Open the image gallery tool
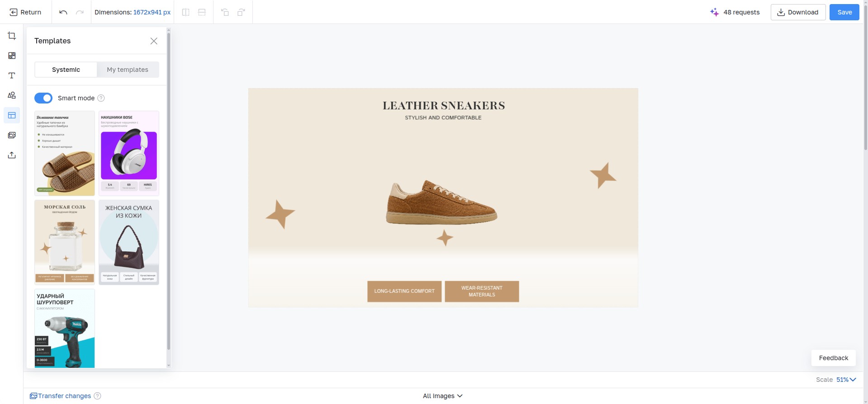This screenshot has height=404, width=868. [x=12, y=135]
